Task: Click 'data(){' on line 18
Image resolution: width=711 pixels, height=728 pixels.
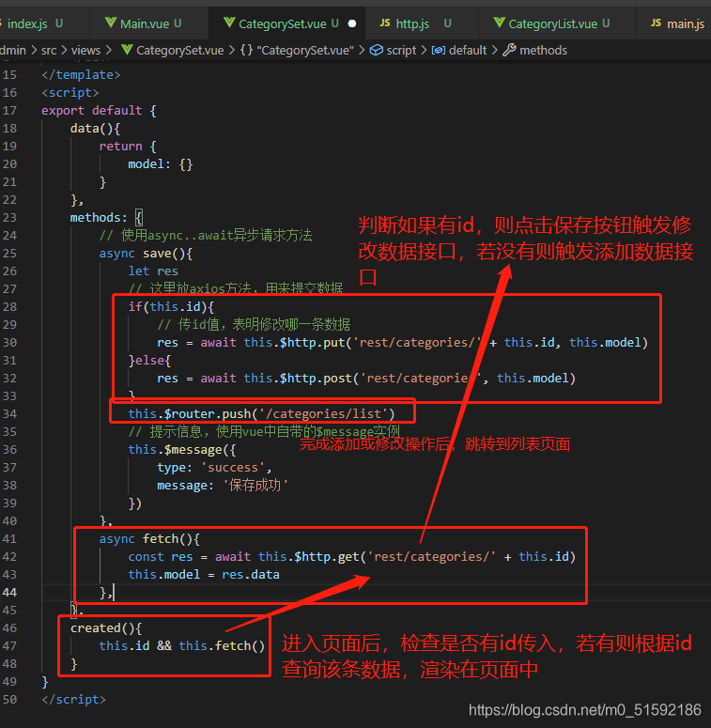Action: (x=95, y=129)
